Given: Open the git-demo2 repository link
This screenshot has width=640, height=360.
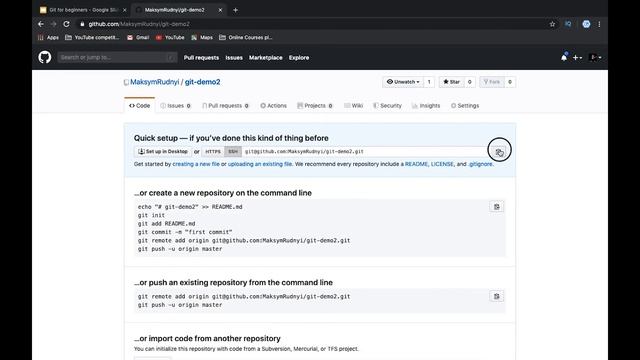Looking at the screenshot, I should click(202, 82).
